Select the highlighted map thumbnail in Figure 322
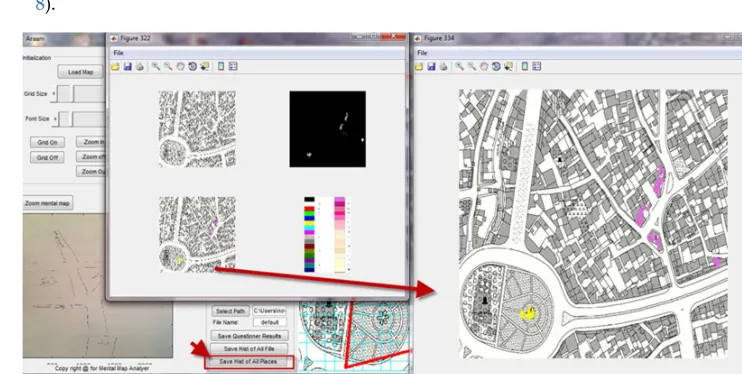The width and height of the screenshot is (742, 374). [197, 235]
